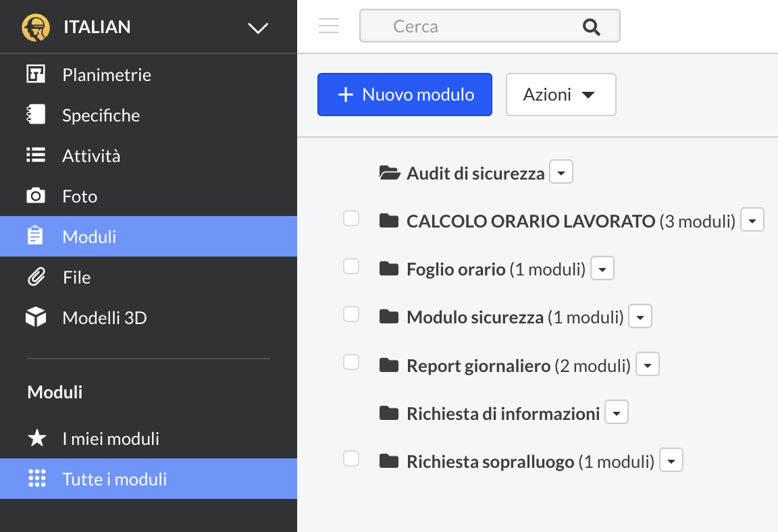Expand the CALCOLO ORARIO LAVORATO folder
Image resolution: width=778 pixels, height=532 pixels.
(x=531, y=221)
